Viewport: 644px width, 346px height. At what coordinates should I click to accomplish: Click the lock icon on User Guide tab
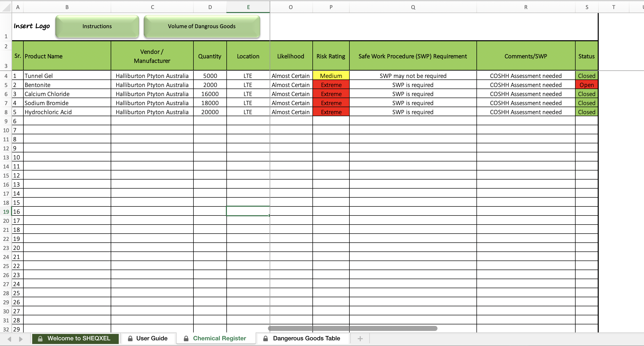coord(131,338)
